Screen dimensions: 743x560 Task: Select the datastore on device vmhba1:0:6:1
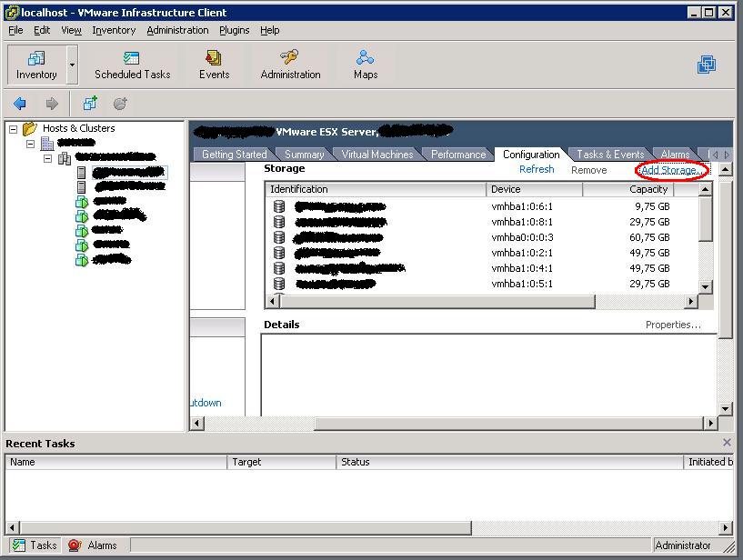coord(483,206)
